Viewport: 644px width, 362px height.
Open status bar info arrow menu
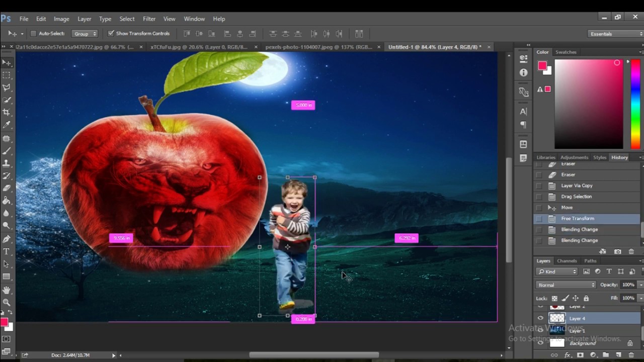click(113, 355)
